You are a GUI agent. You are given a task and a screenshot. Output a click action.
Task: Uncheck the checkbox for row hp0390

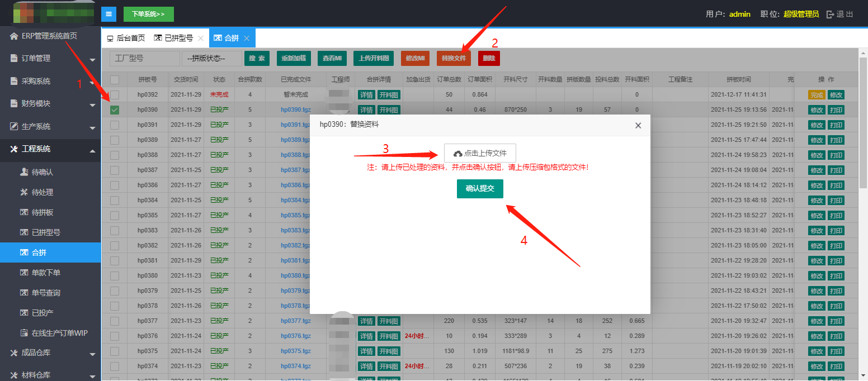[115, 110]
